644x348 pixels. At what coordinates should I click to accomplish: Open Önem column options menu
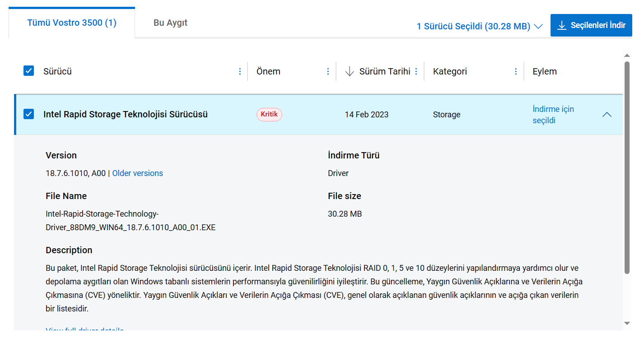(328, 71)
